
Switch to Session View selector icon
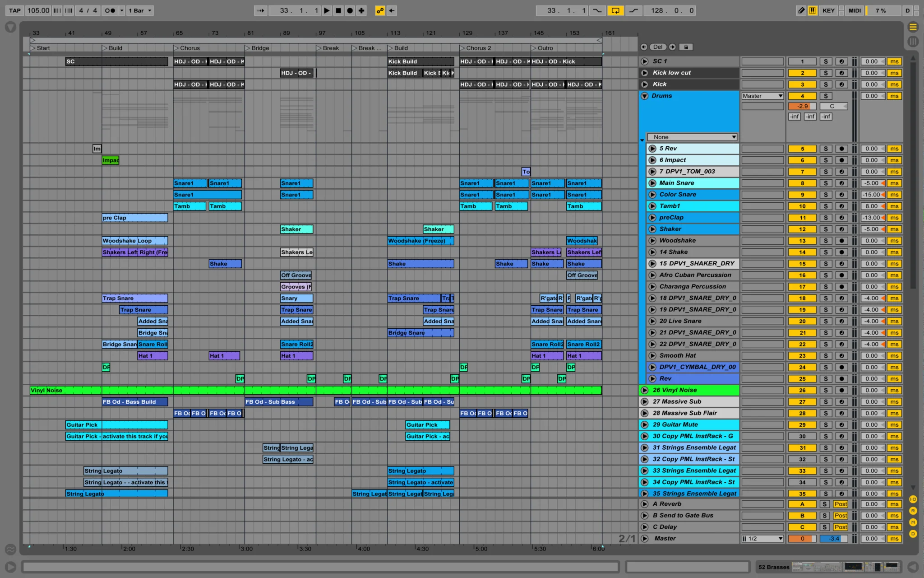click(x=913, y=42)
